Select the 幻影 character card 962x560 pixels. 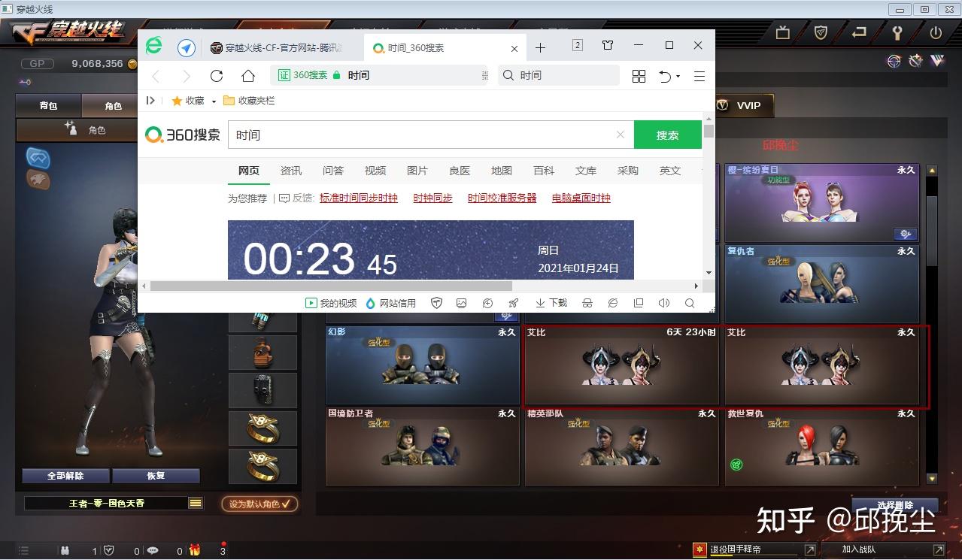[x=423, y=365]
